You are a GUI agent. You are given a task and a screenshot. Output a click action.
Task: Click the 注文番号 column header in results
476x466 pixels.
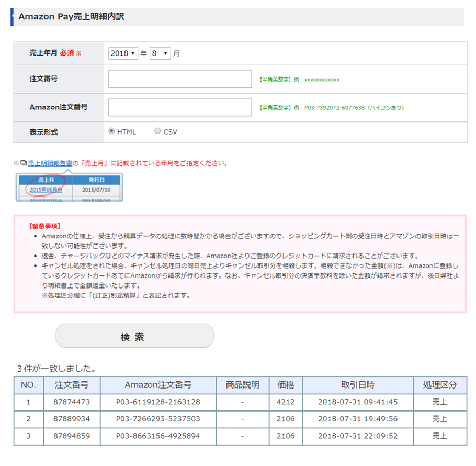coord(72,385)
